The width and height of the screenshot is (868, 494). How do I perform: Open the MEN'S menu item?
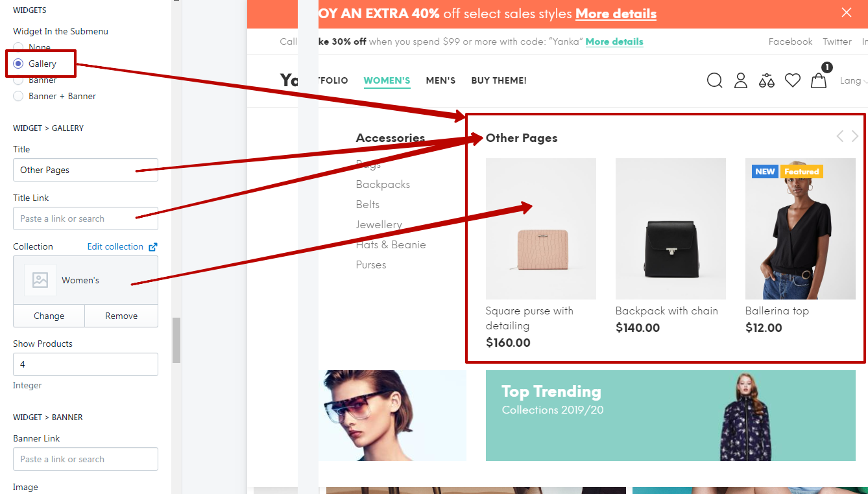coord(440,80)
